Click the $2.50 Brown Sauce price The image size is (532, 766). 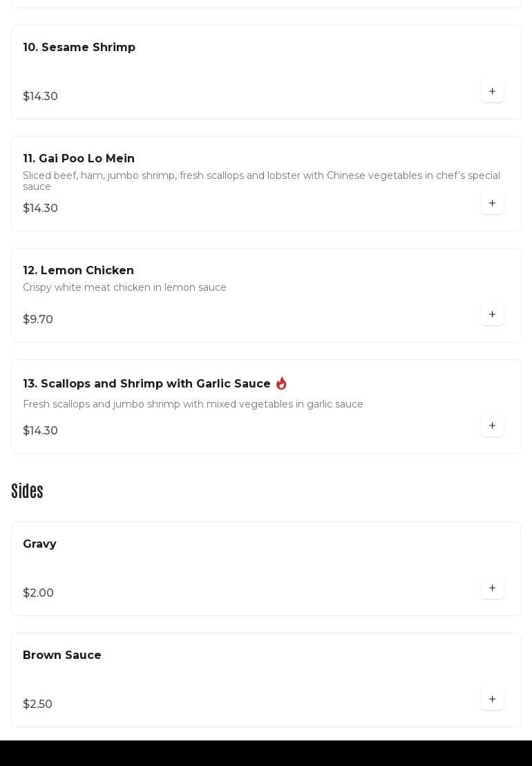point(37,704)
